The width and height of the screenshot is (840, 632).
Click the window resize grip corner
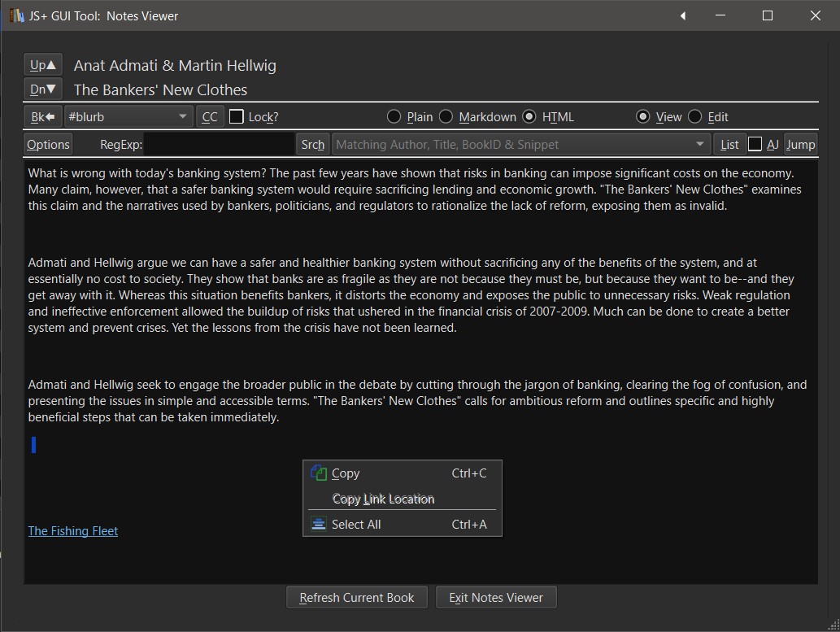tap(833, 625)
